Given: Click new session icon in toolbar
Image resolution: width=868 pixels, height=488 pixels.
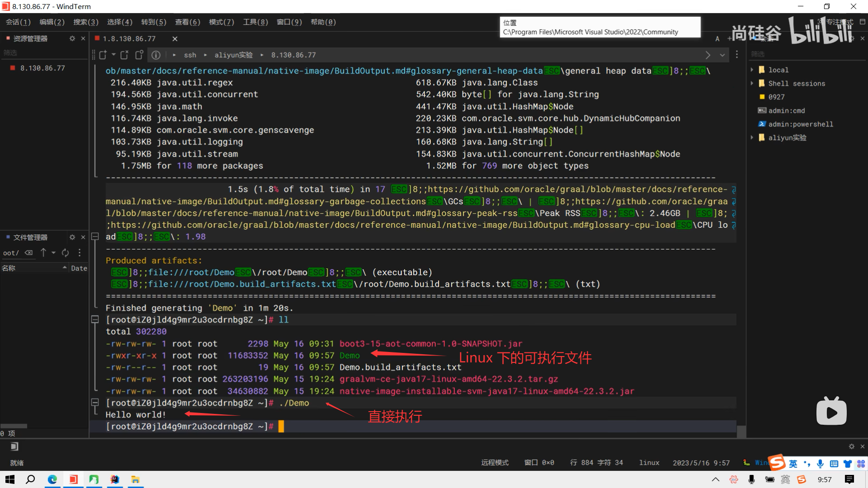Looking at the screenshot, I should pos(103,55).
